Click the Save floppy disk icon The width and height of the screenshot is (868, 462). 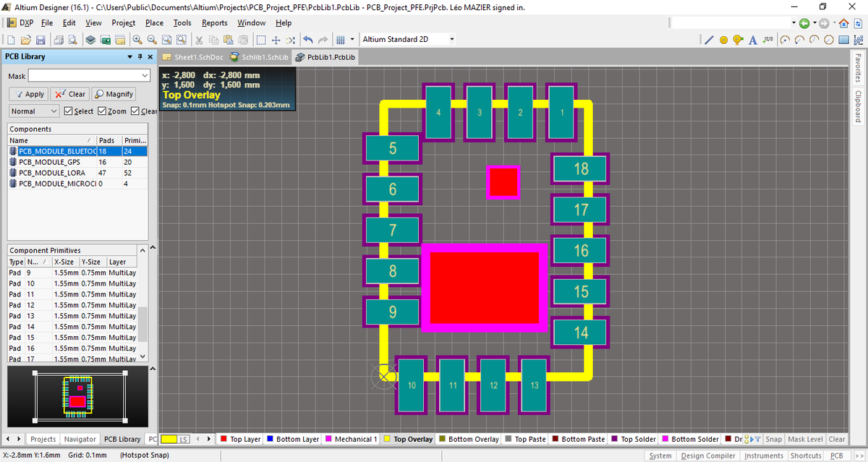41,39
